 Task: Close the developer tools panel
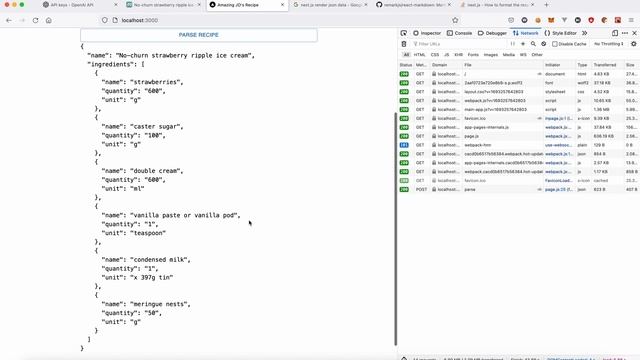pos(634,33)
